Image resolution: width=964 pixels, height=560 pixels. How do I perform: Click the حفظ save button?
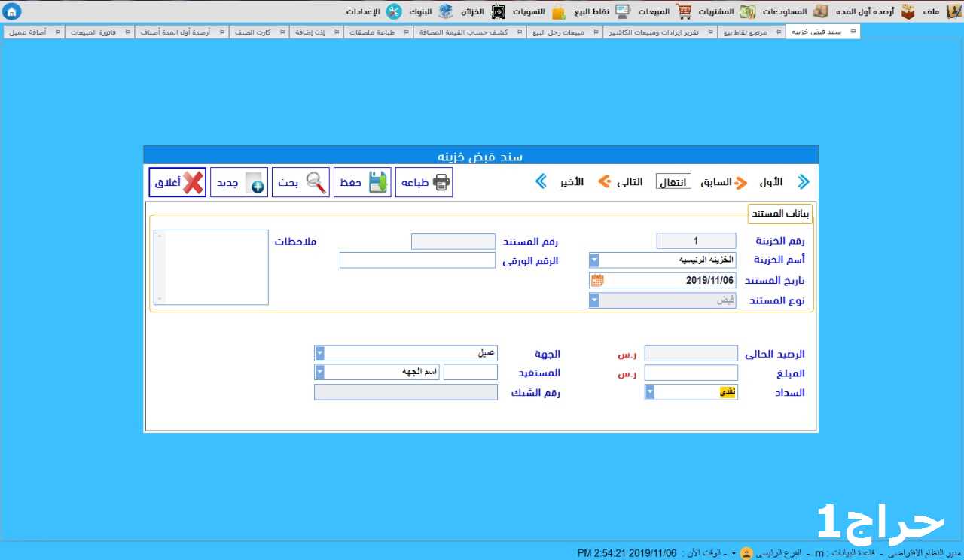coord(362,182)
